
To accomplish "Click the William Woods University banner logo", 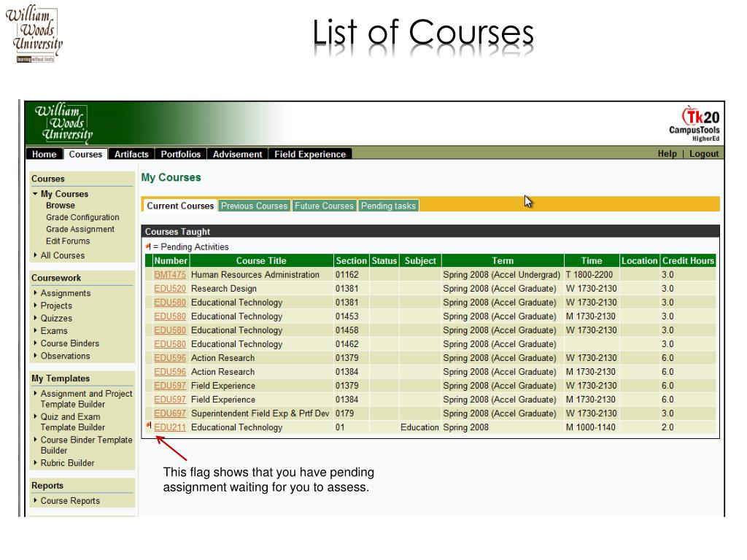I will click(x=64, y=122).
